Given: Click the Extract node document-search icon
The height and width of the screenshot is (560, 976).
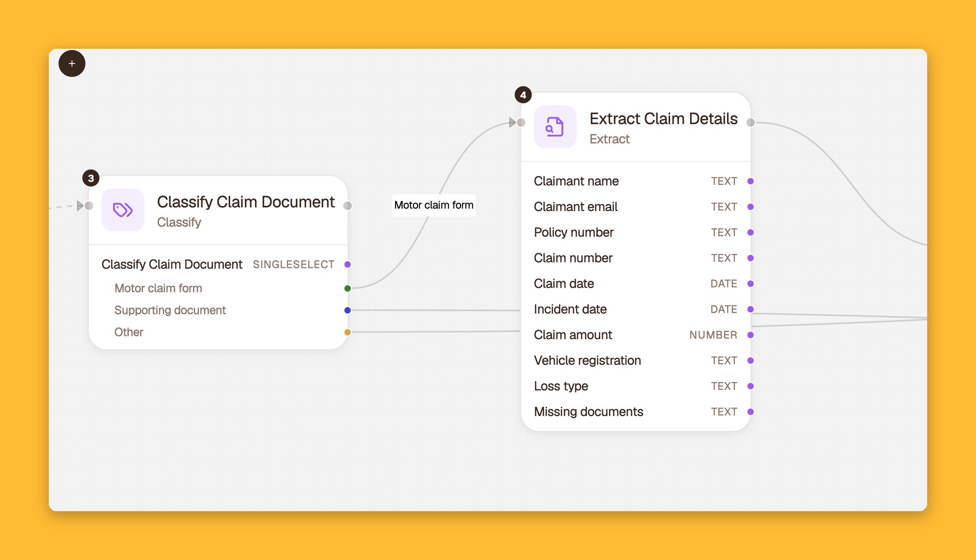Looking at the screenshot, I should [x=555, y=126].
